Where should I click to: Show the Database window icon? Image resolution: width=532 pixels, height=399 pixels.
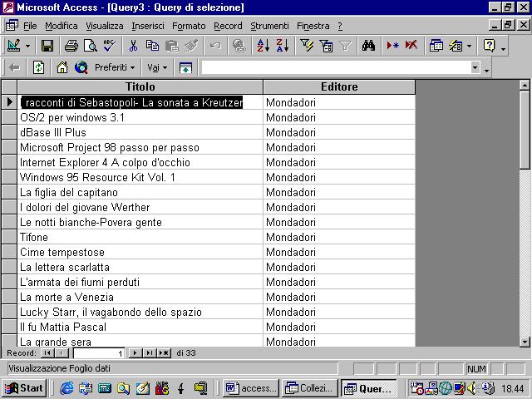pyautogui.click(x=436, y=46)
